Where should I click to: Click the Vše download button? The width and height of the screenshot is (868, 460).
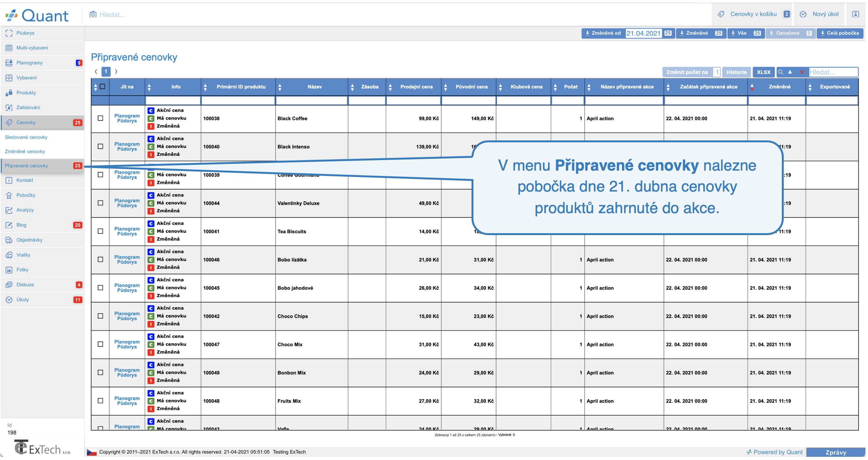pyautogui.click(x=746, y=33)
